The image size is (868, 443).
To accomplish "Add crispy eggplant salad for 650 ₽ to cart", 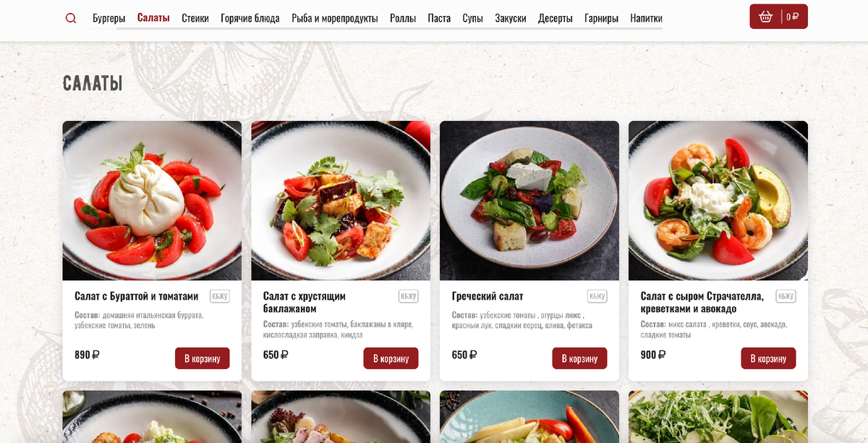I will (x=391, y=358).
